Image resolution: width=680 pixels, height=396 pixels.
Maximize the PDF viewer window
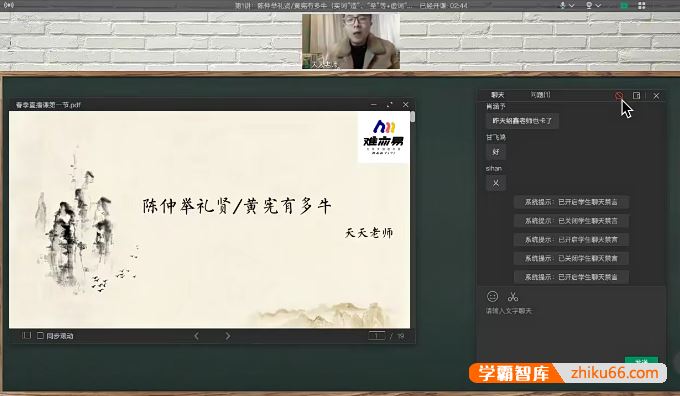coord(389,105)
